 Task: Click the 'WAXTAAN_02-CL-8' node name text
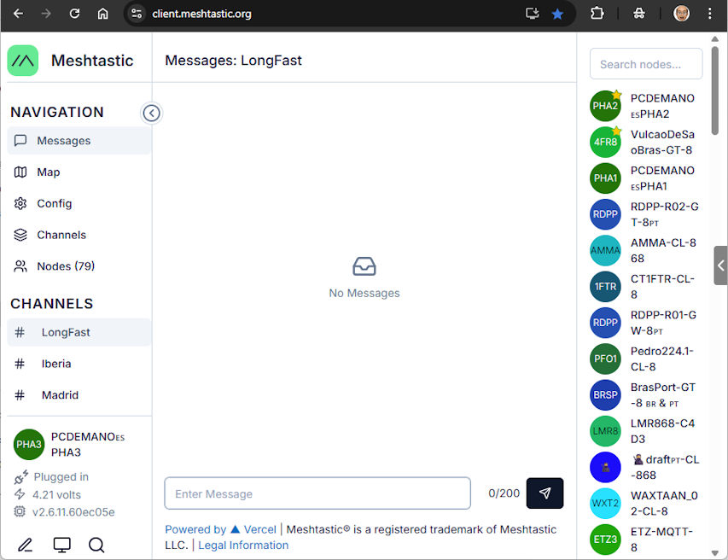pos(664,504)
